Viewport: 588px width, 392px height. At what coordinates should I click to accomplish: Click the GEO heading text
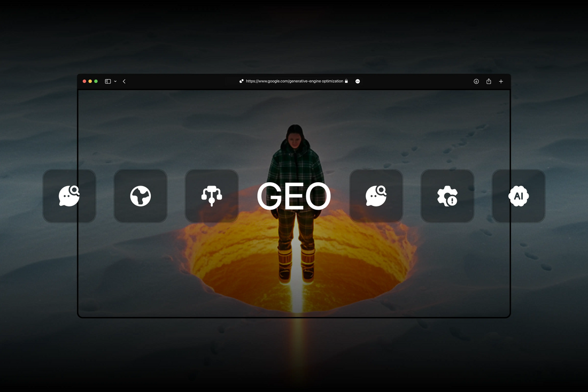(293, 197)
